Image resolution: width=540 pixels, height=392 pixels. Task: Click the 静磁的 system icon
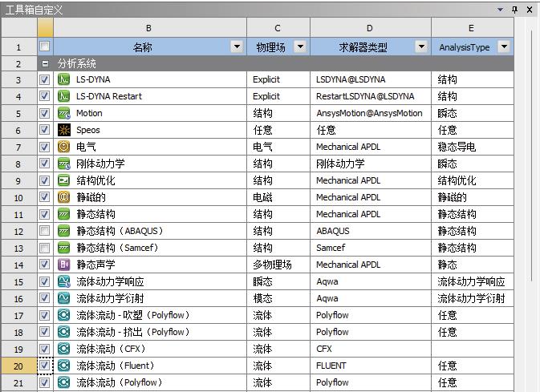click(x=63, y=197)
